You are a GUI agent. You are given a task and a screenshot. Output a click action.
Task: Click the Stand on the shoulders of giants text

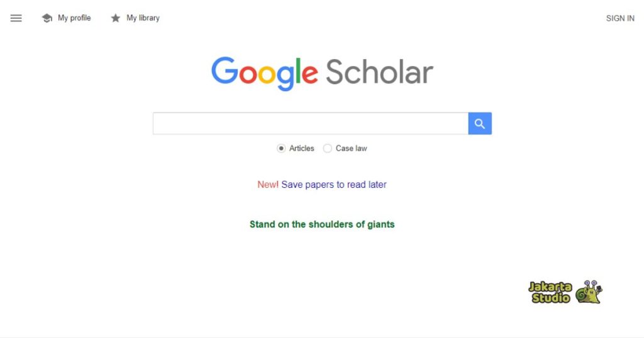click(322, 224)
